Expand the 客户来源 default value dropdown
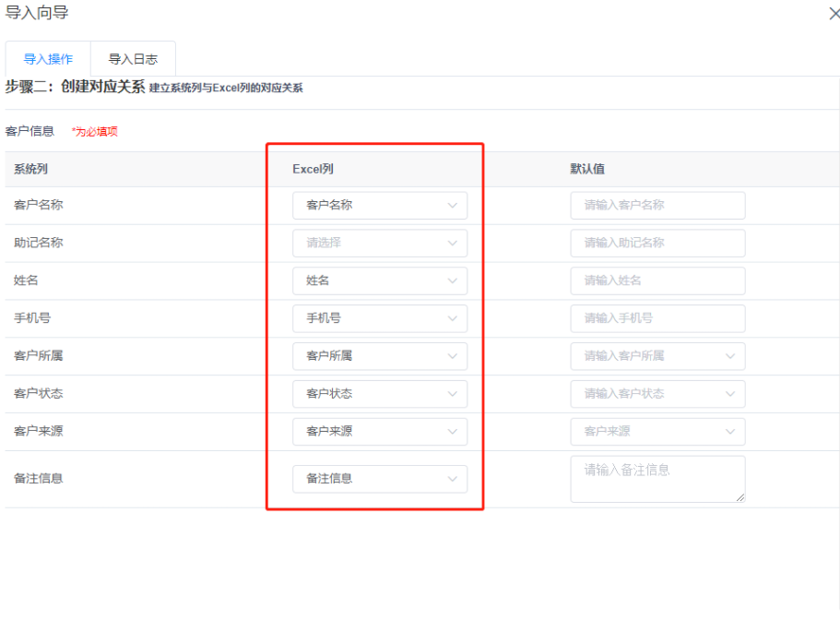Viewport: 840px width, 620px height. (657, 431)
